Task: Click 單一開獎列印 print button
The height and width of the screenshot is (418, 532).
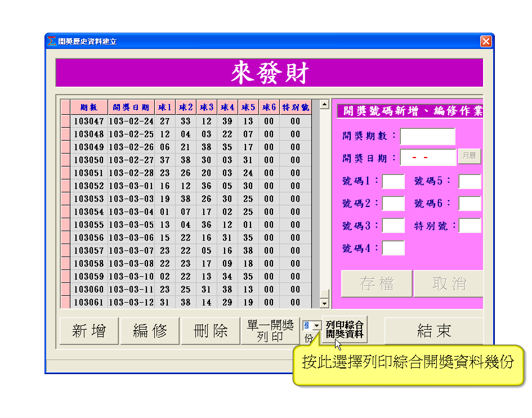Action: coord(270,331)
